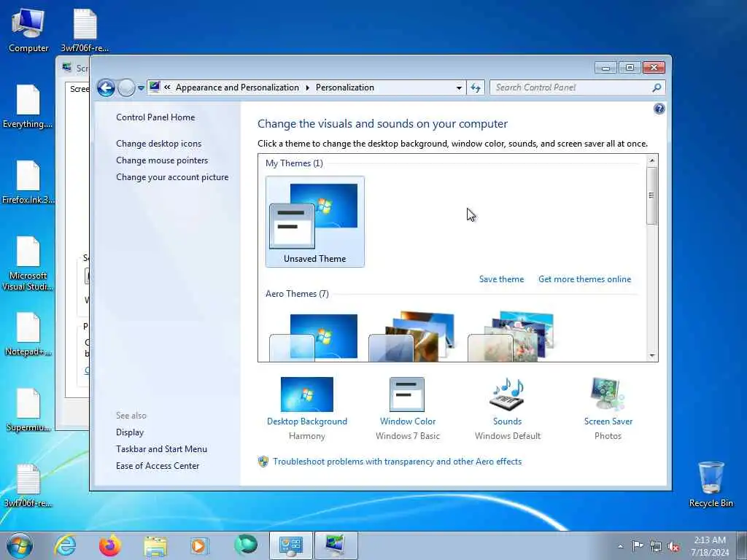This screenshot has height=560, width=747.
Task: Open Control Panel Home
Action: (x=155, y=117)
